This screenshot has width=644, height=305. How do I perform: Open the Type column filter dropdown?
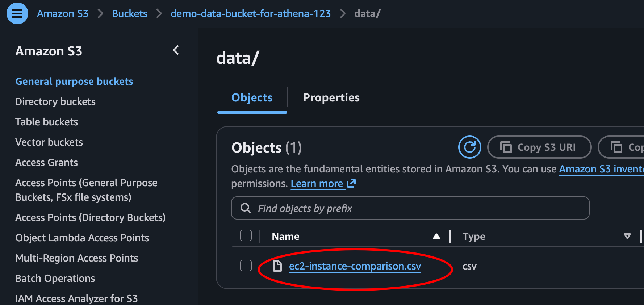627,236
